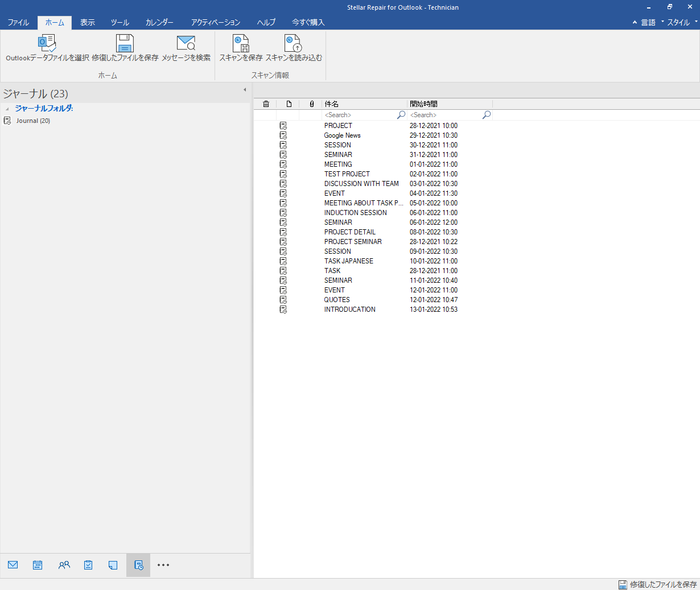Select the MEETING entry
The width and height of the screenshot is (700, 590).
tap(338, 164)
